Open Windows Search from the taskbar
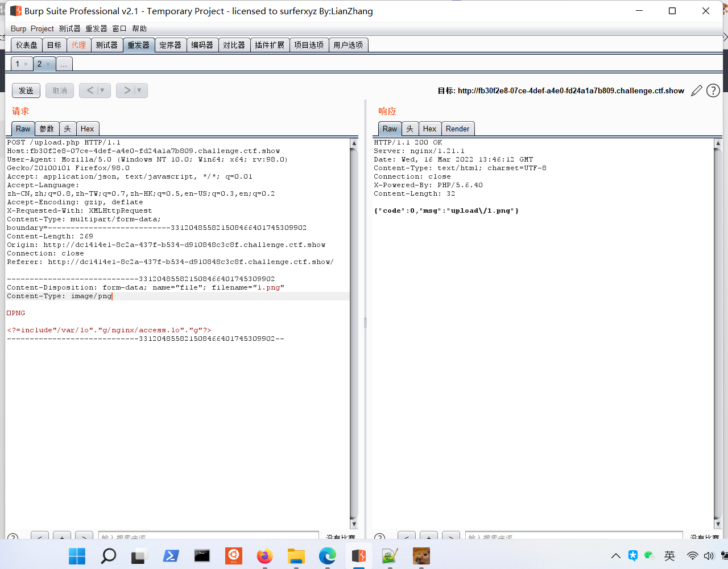The height and width of the screenshot is (569, 728). click(108, 556)
